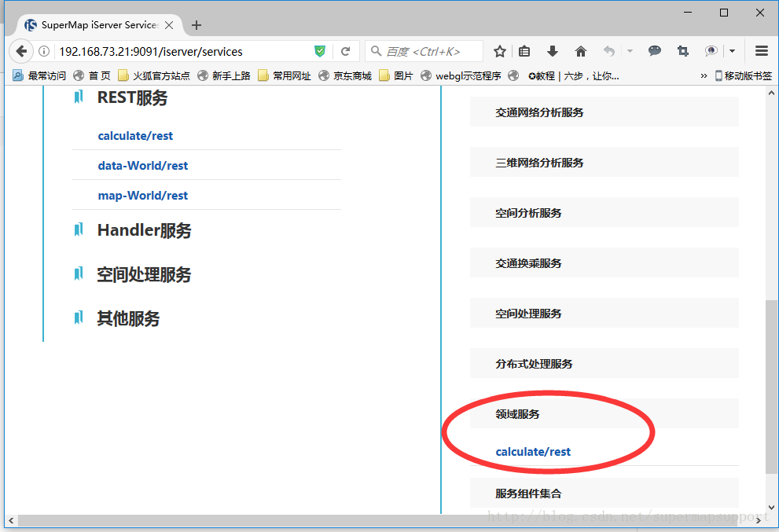Expand 空间分析服务 in right panel

604,213
